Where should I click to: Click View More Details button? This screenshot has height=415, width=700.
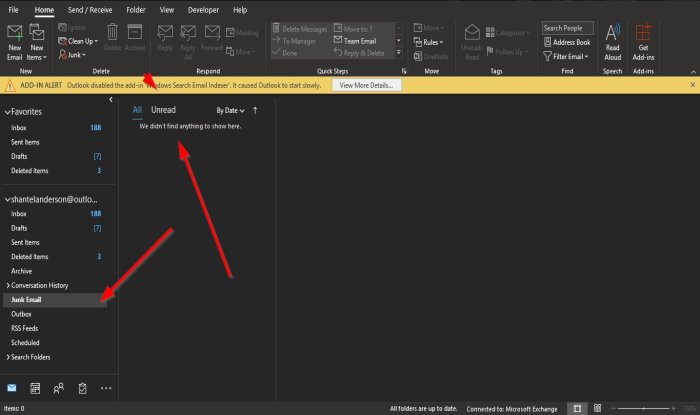click(x=367, y=85)
